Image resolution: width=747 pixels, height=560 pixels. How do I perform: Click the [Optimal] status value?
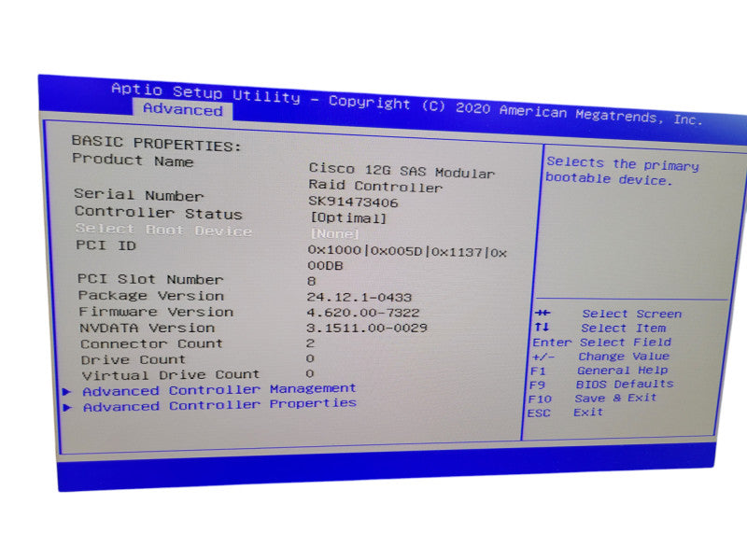coord(348,217)
